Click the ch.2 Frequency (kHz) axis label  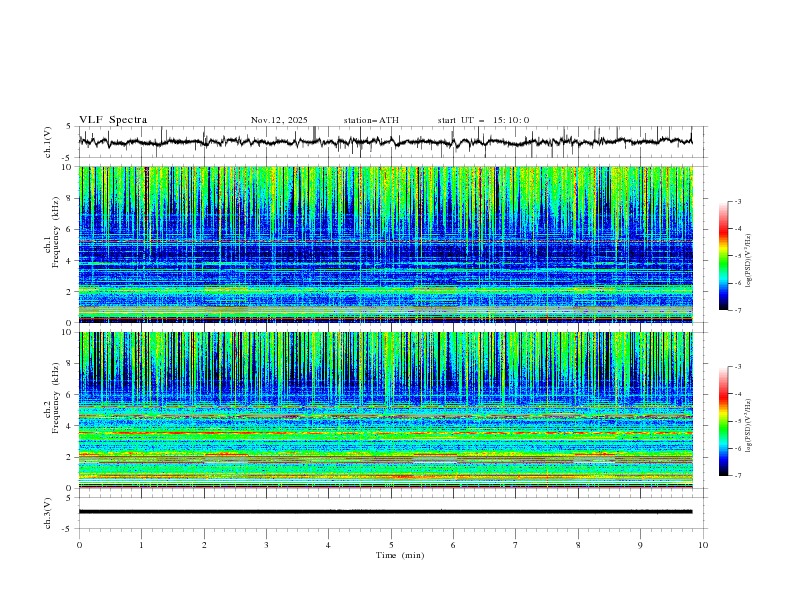tap(52, 398)
